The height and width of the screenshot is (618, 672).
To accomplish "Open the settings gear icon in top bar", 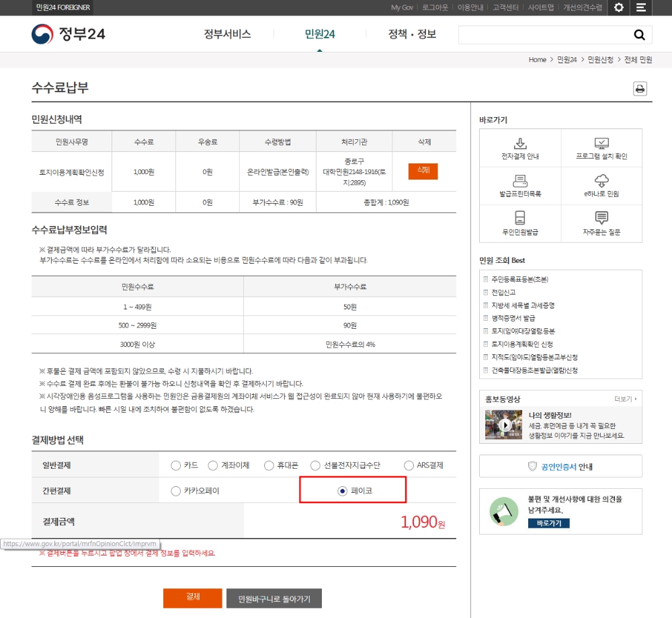I will [x=618, y=7].
